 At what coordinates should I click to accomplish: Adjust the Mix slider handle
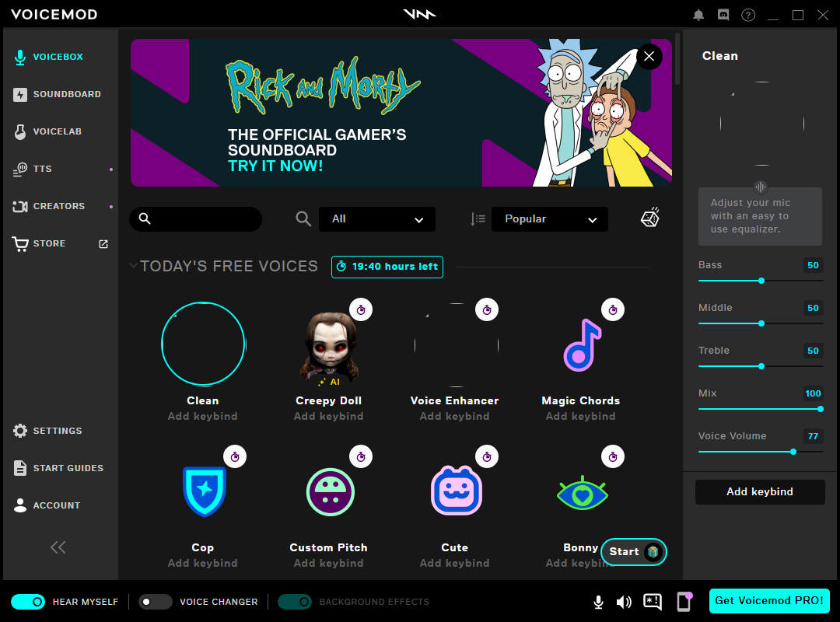click(x=821, y=409)
